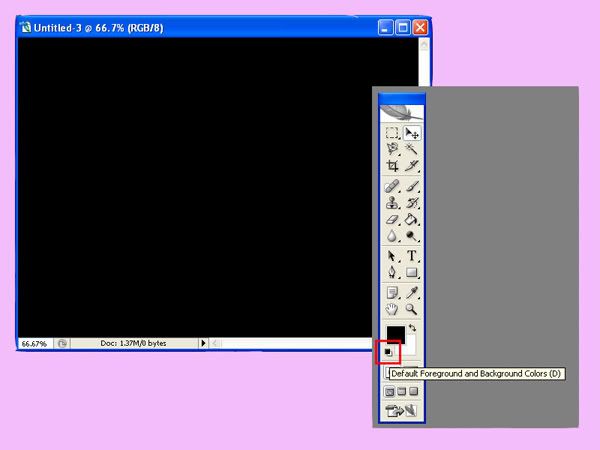Expand the status bar info arrow menu
This screenshot has height=450, width=600.
pos(204,343)
